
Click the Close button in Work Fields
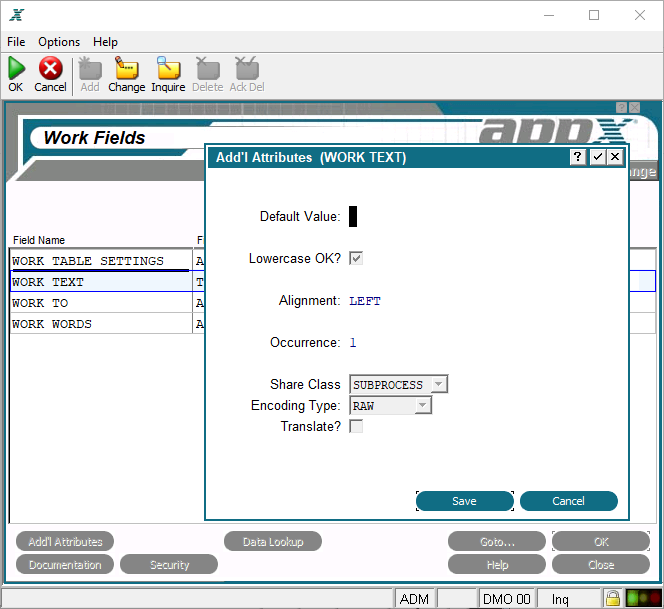click(x=601, y=565)
